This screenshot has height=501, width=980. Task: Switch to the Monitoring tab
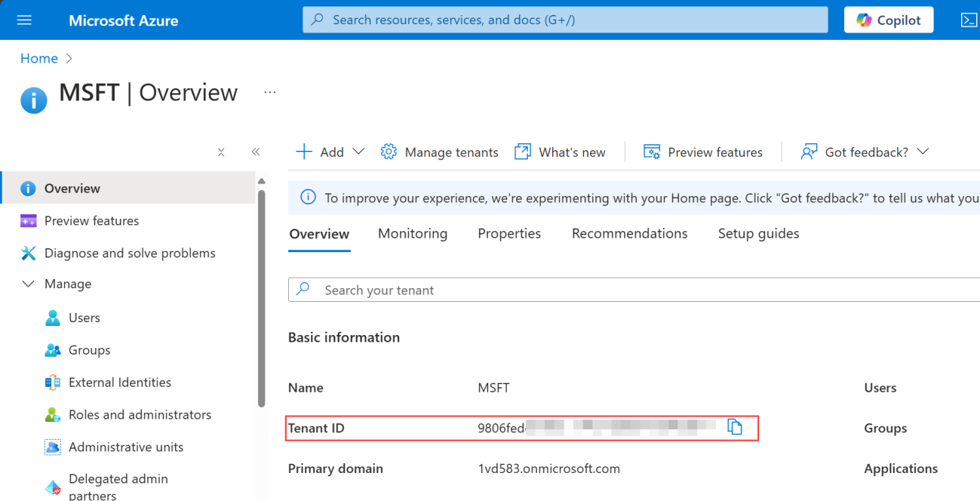(x=413, y=234)
